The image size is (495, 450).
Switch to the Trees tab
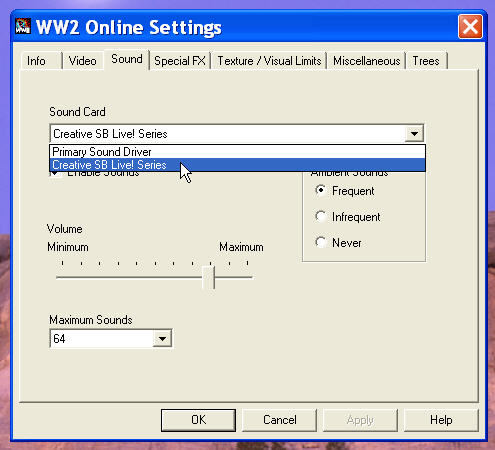click(x=426, y=61)
